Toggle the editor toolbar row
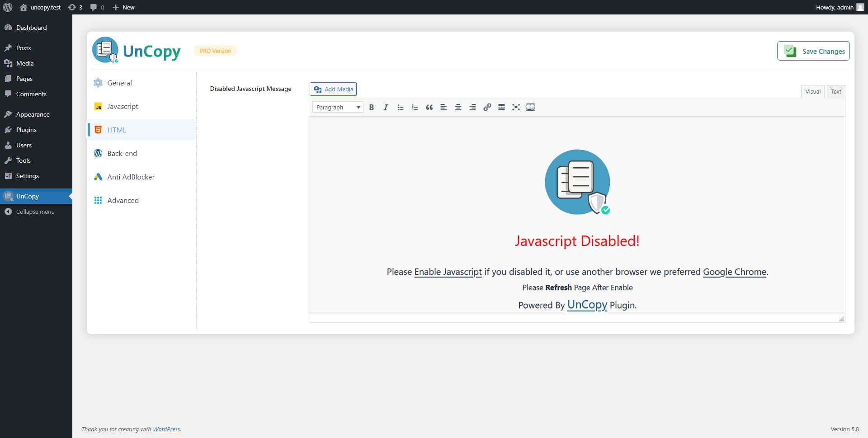 (x=530, y=108)
